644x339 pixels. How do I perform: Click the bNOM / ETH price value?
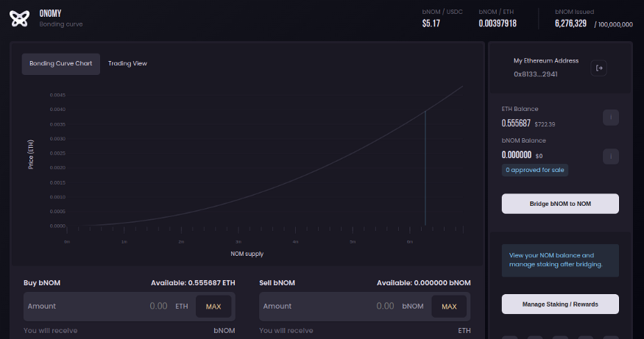498,24
